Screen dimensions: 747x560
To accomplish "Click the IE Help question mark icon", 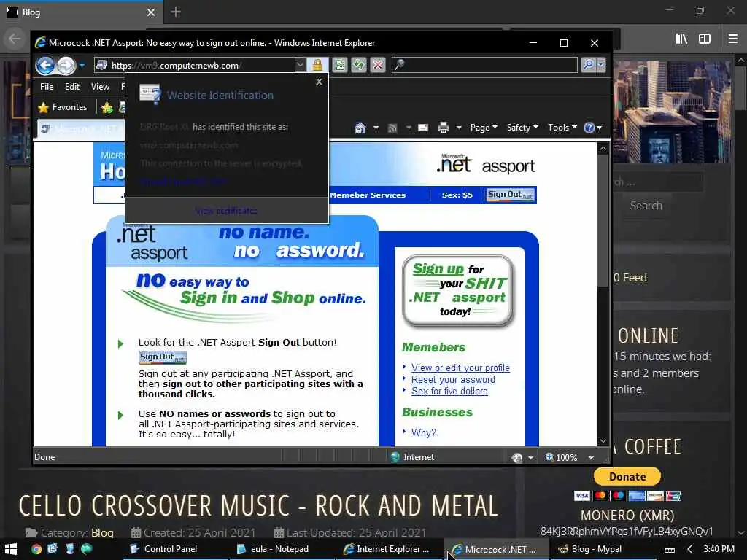I will click(589, 128).
